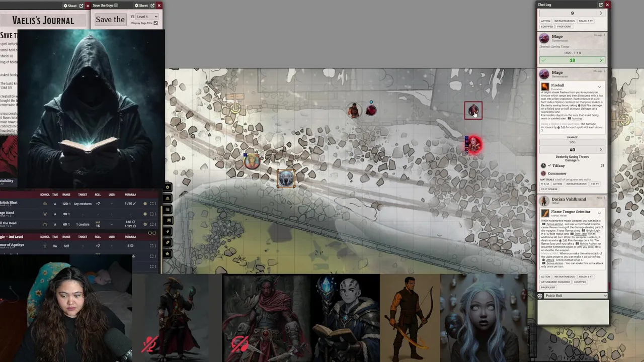The height and width of the screenshot is (362, 644).
Task: Expand the Armor of Agathys spell row
Action: [x=152, y=246]
